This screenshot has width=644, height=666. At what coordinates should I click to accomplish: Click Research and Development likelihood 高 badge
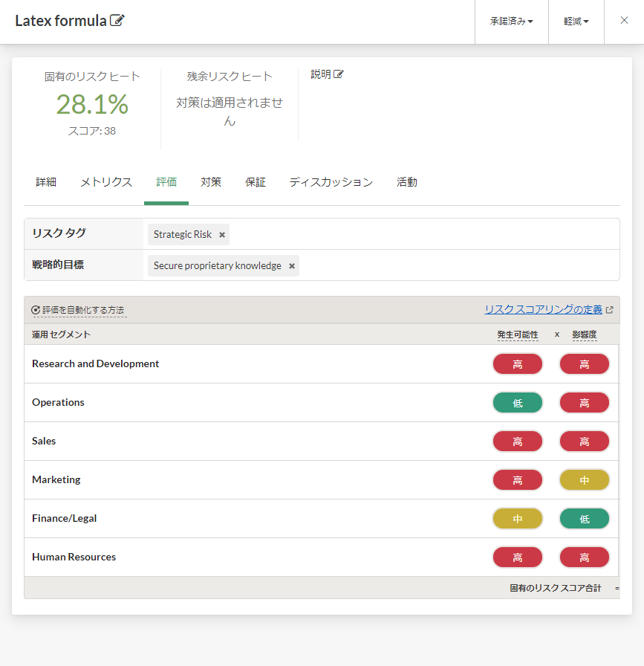518,364
